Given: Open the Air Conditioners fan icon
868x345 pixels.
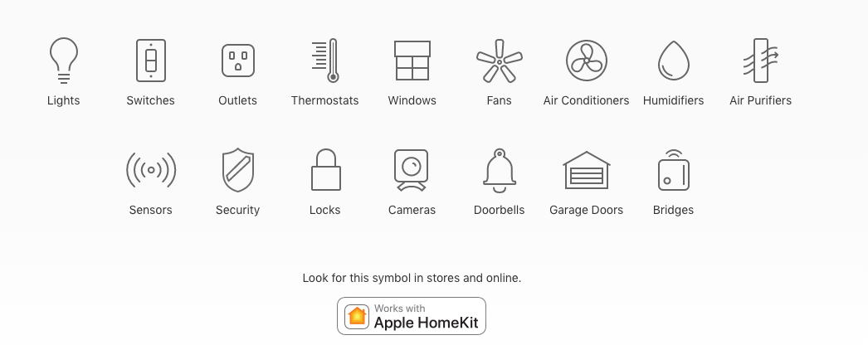Looking at the screenshot, I should [x=586, y=61].
